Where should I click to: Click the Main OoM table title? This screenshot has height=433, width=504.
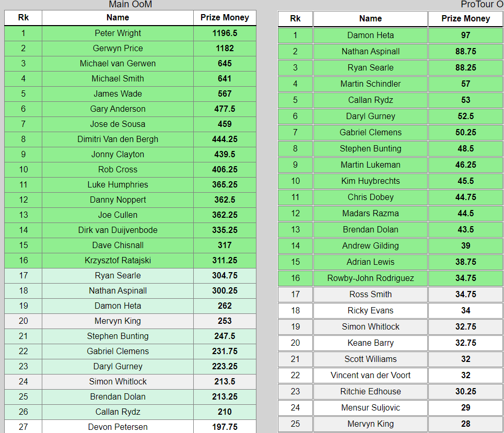[130, 4]
